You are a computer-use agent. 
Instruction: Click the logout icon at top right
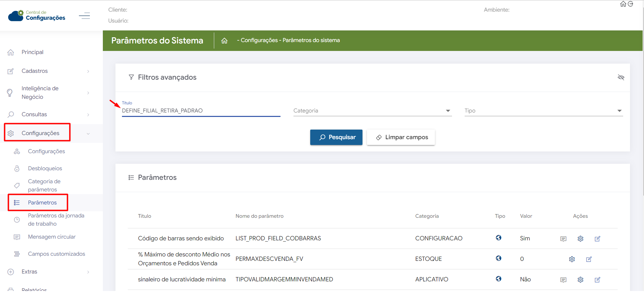pos(631,4)
